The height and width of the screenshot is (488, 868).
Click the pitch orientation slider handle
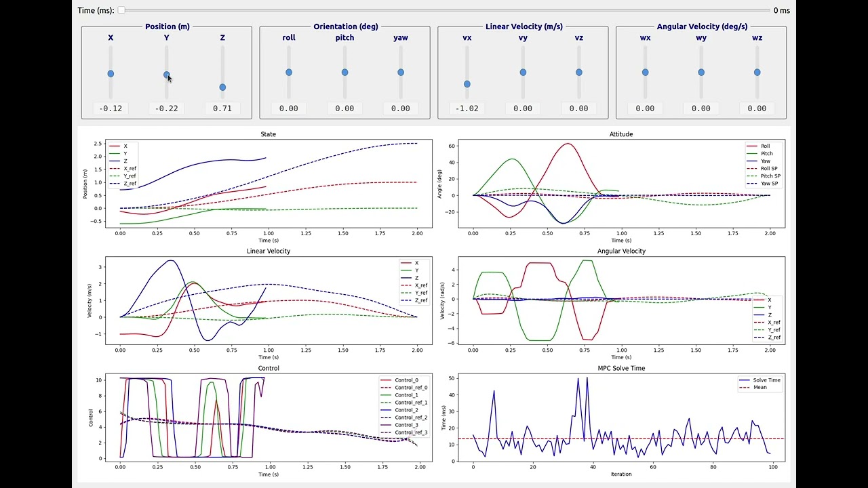click(344, 72)
